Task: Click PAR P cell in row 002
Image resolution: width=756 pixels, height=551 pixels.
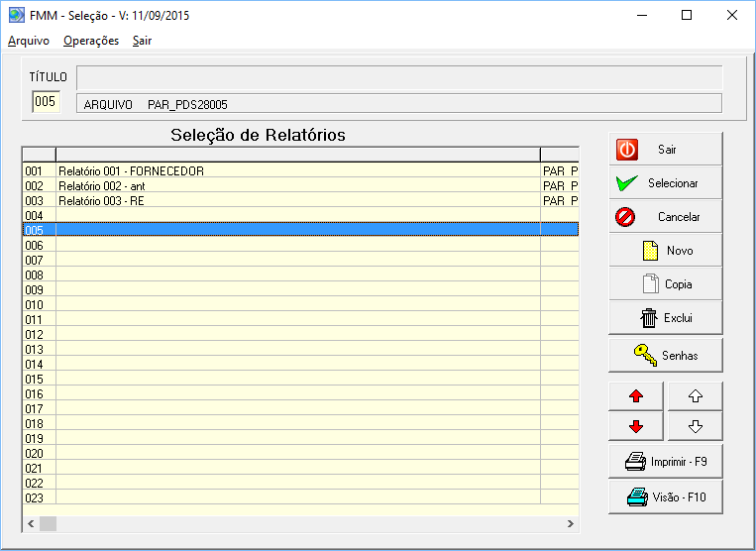Action: pyautogui.click(x=560, y=185)
